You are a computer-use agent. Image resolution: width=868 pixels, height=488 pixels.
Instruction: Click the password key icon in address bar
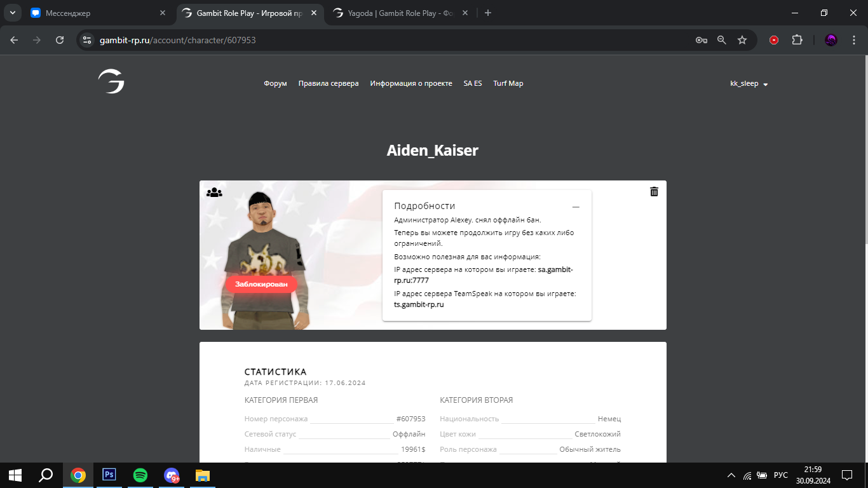(701, 40)
